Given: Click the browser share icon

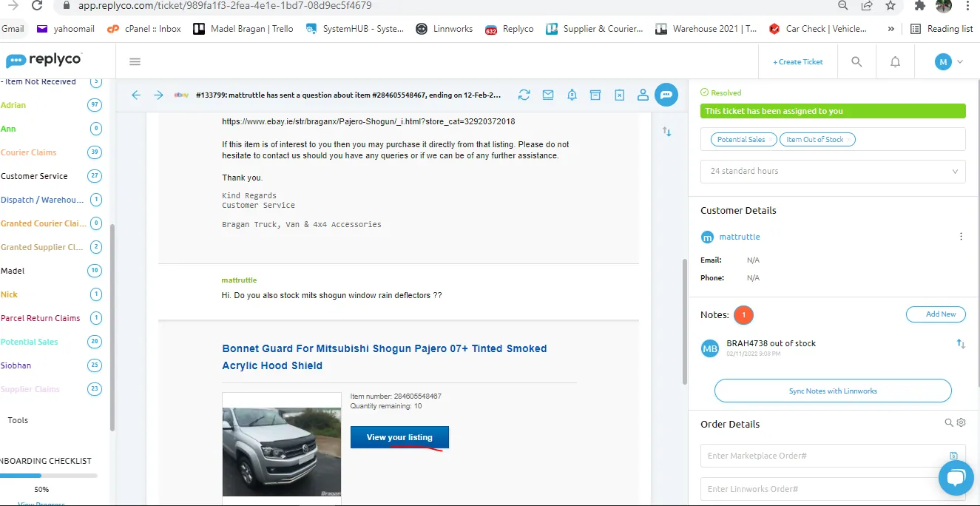Looking at the screenshot, I should [867, 5].
